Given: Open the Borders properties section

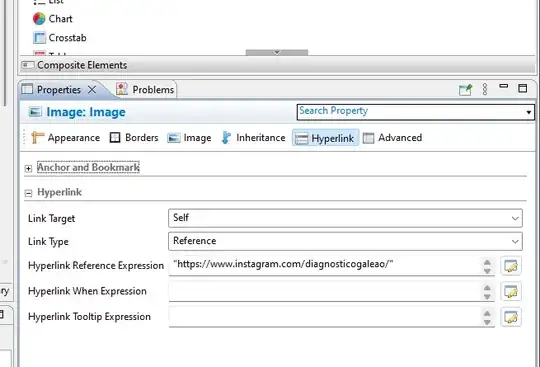Looking at the screenshot, I should (x=134, y=138).
